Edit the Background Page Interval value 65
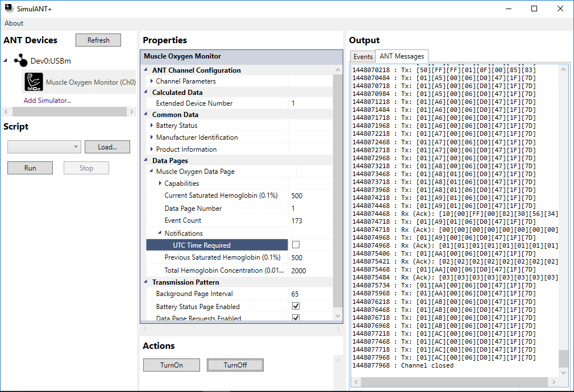The width and height of the screenshot is (574, 392). tap(310, 294)
